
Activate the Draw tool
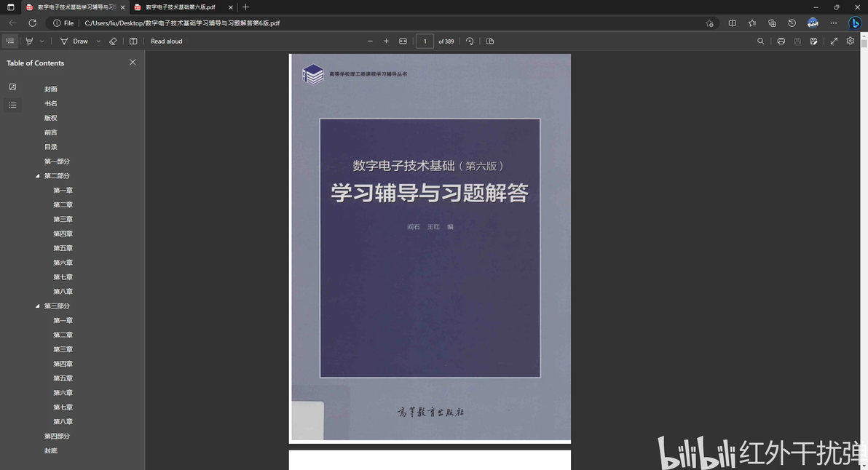[x=74, y=41]
